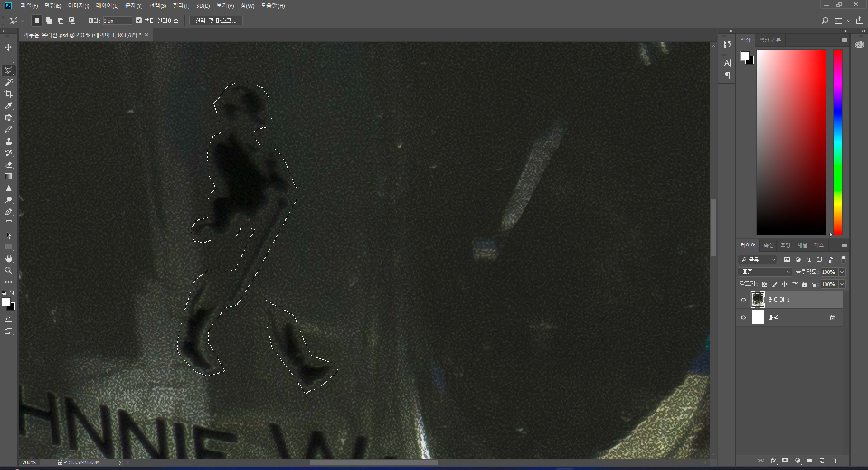Open the 파일(F) menu

29,5
